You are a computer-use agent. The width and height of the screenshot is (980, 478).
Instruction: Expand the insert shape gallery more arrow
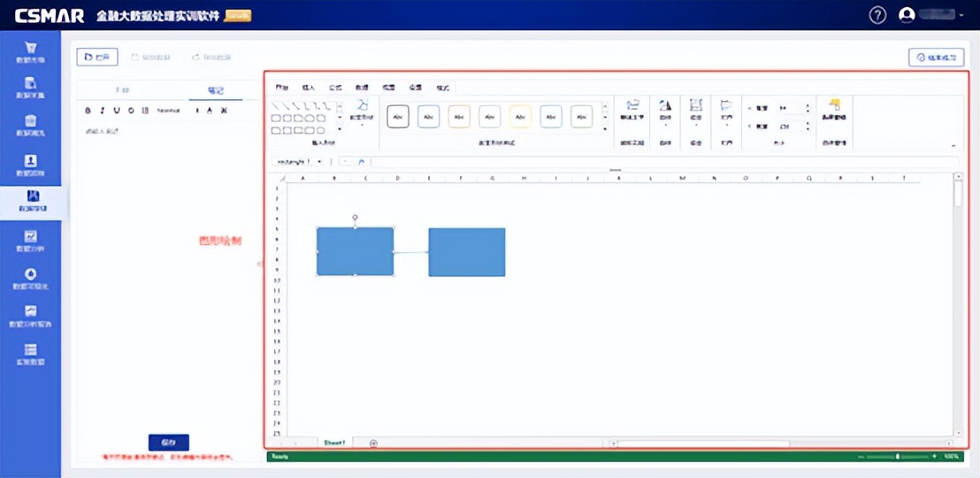point(340,128)
